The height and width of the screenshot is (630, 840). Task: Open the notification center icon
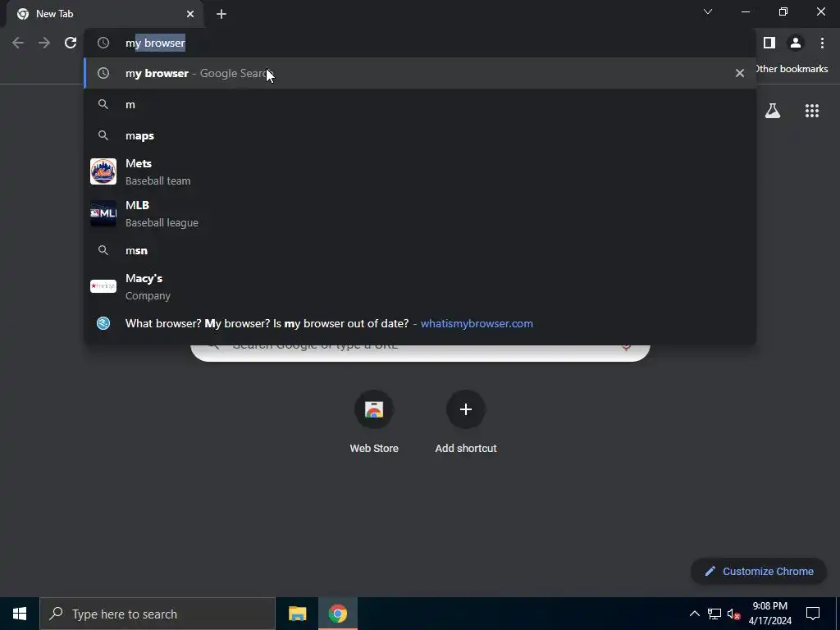[813, 614]
